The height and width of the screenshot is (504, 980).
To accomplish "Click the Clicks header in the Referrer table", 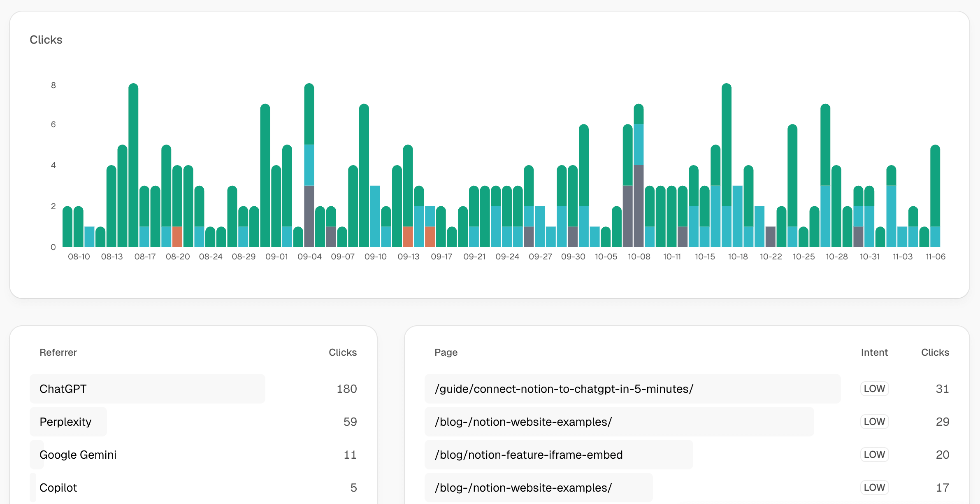I will (x=342, y=352).
